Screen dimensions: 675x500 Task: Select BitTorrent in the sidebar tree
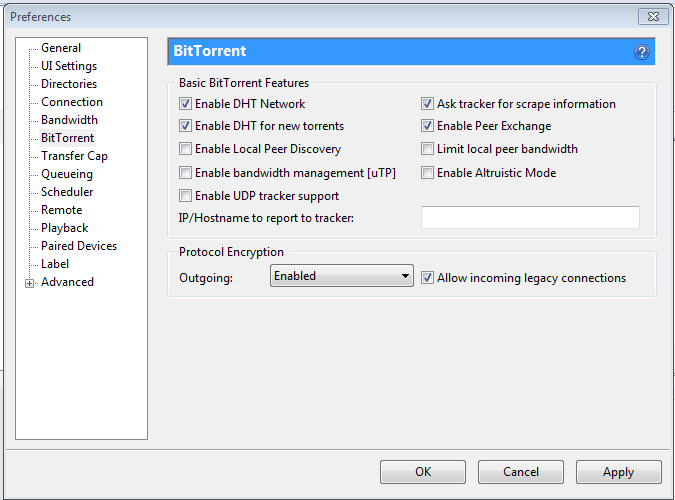pyautogui.click(x=68, y=138)
